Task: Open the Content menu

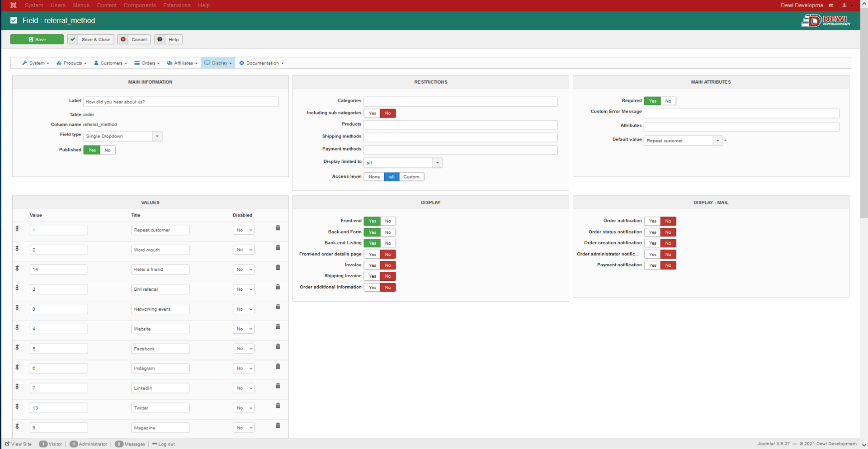Action: click(x=107, y=5)
